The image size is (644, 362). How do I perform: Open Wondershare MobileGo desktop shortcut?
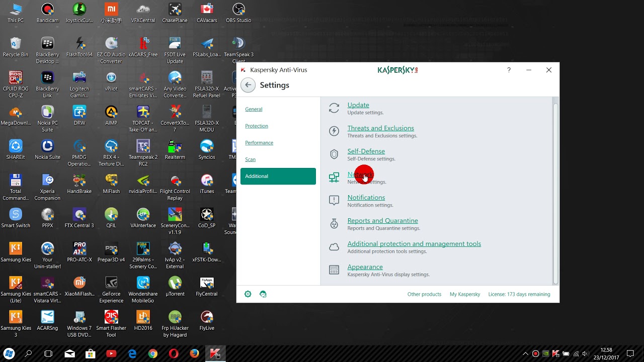coord(143,290)
